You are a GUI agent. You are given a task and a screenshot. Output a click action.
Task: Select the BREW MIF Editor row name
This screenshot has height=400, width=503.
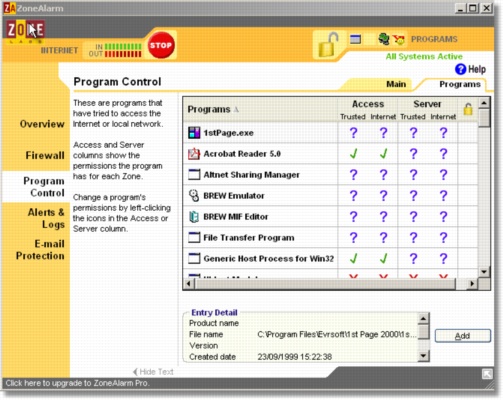[236, 217]
